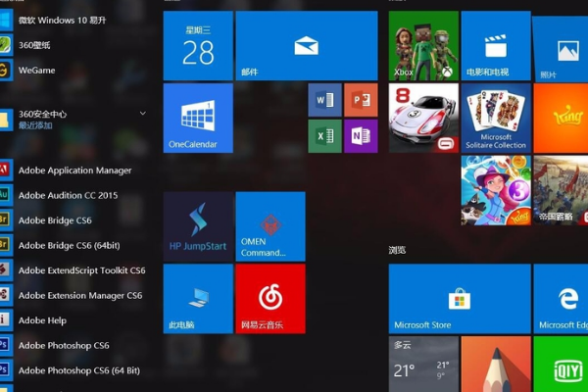Open Adobe Audition CC 2015 from list
Viewport: 588px width, 392px height.
point(68,195)
